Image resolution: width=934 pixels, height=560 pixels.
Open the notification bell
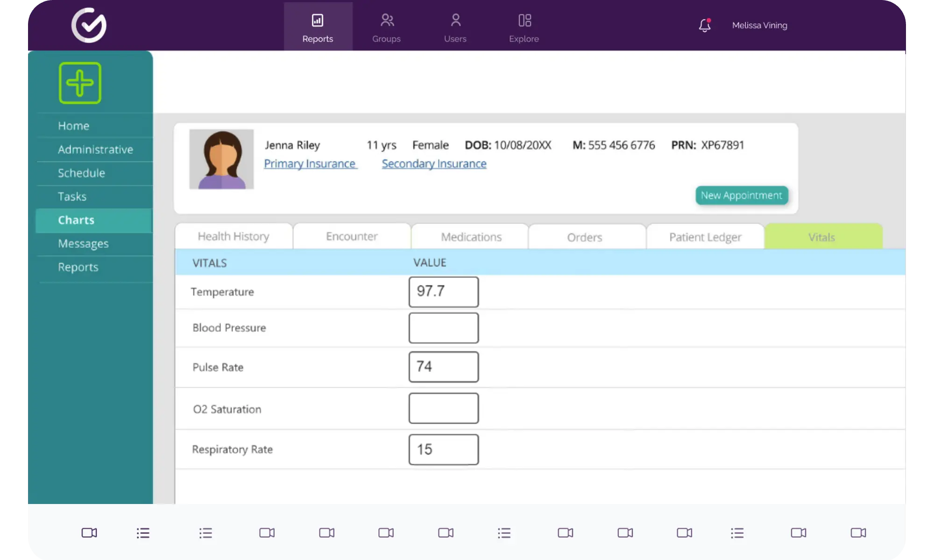pos(704,25)
